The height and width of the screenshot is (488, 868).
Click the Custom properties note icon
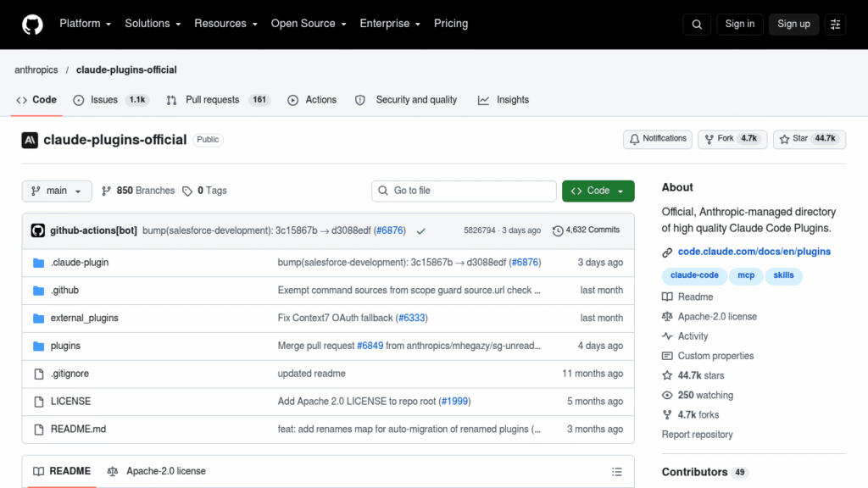pos(667,356)
